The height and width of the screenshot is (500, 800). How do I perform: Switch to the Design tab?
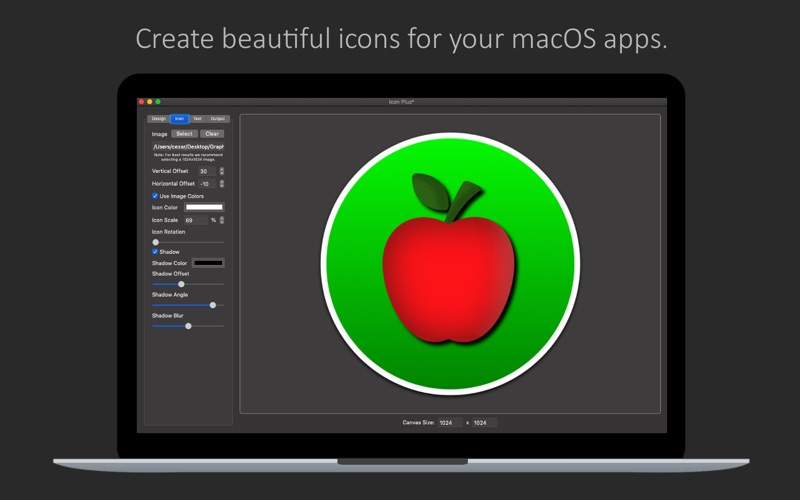[x=159, y=119]
